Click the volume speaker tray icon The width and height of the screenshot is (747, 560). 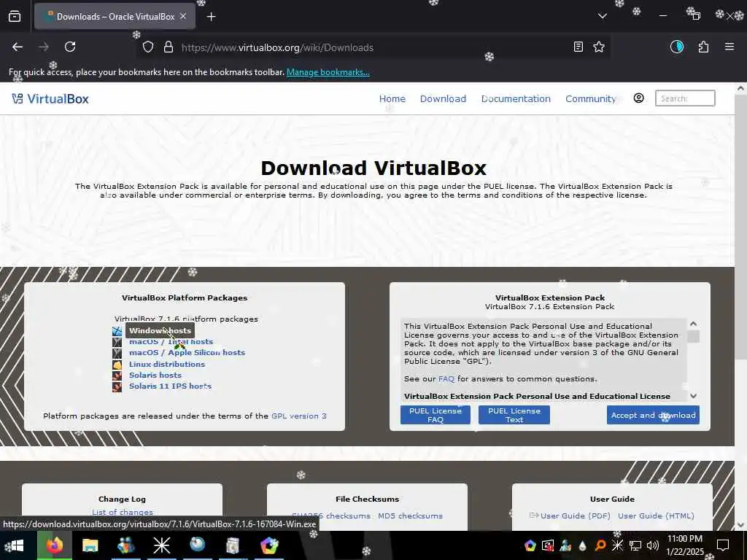click(x=653, y=545)
